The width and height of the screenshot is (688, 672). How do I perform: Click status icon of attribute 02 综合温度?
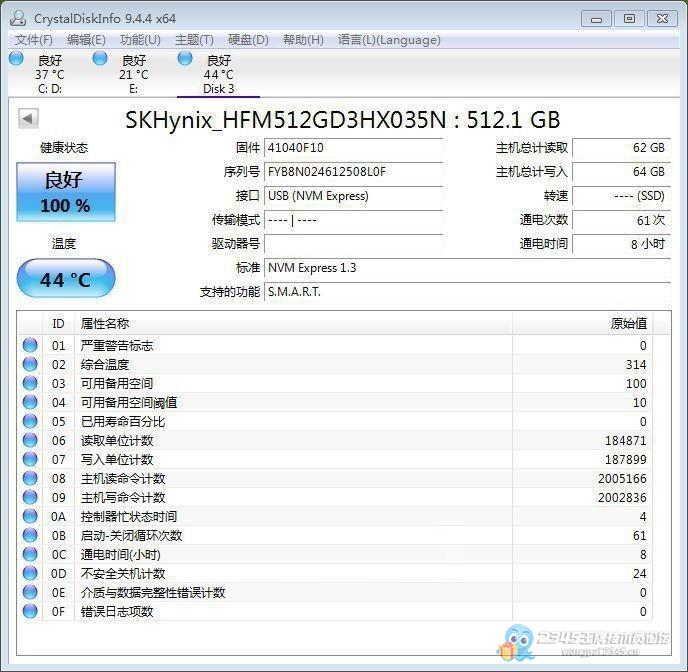[30, 364]
